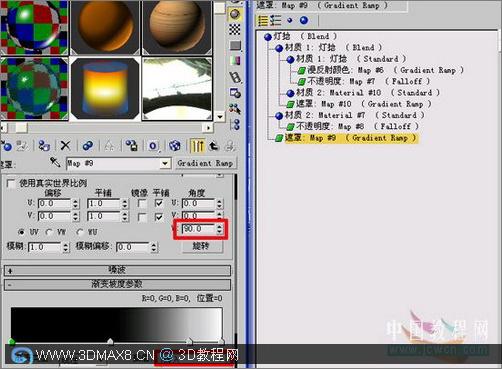Viewport: 502px width, 369px height.
Task: Select 材质 1: 灯笼 (Standard) tree item
Action: (x=346, y=59)
